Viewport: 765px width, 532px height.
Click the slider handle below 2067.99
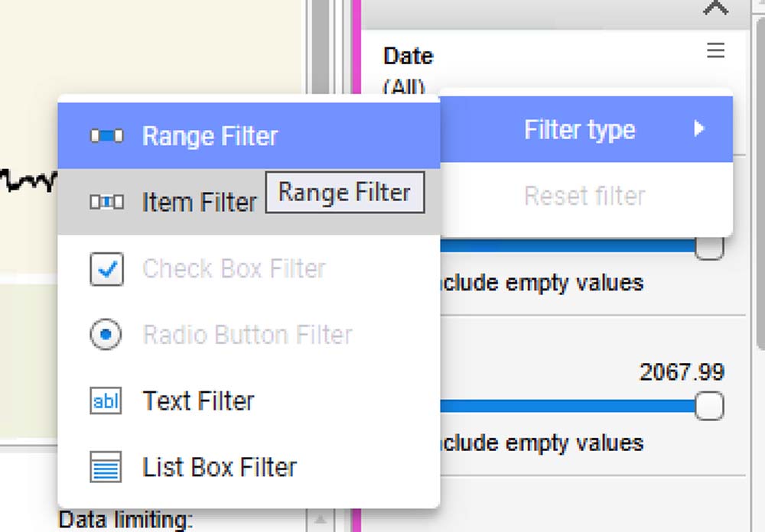pyautogui.click(x=709, y=406)
